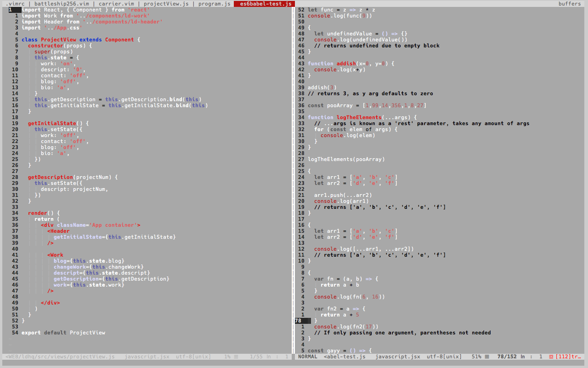Image resolution: width=588 pixels, height=368 pixels.
Task: Click the 'addish(3)' call line
Action: pyautogui.click(x=322, y=87)
